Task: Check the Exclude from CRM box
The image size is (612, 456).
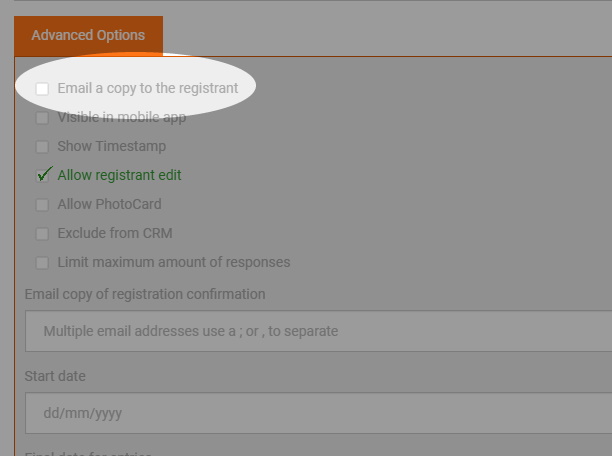Action: 42,233
